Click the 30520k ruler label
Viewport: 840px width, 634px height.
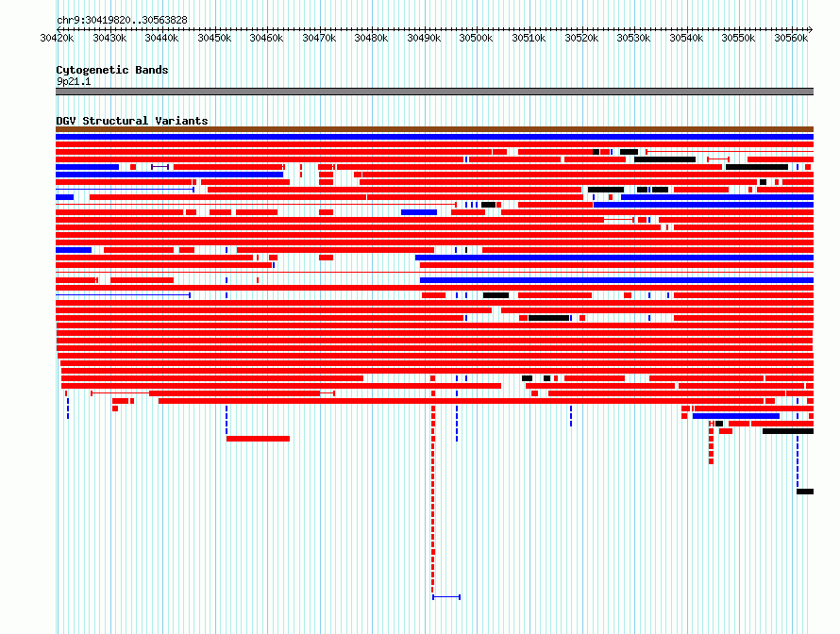pyautogui.click(x=581, y=38)
